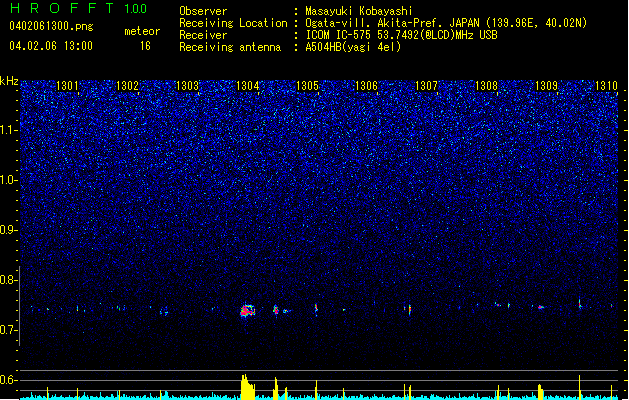Click the 1309 time marker
Viewport: 629px width, 400px height.
click(546, 86)
